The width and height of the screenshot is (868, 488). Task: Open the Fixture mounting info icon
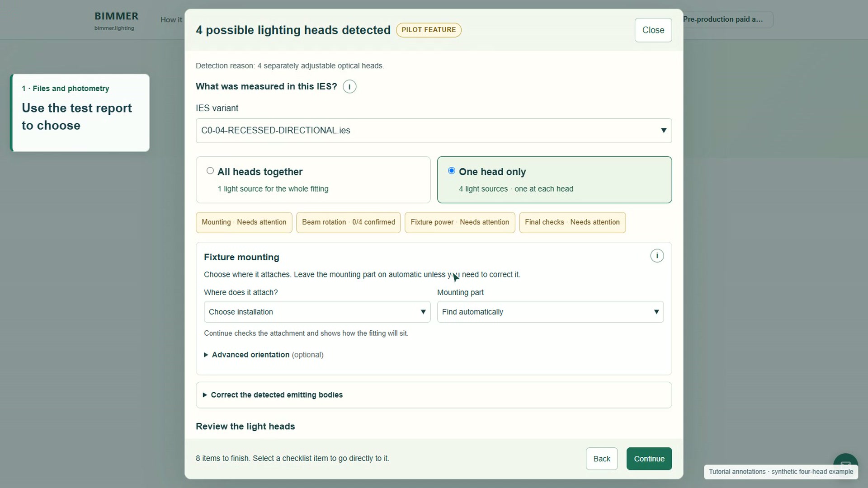657,256
